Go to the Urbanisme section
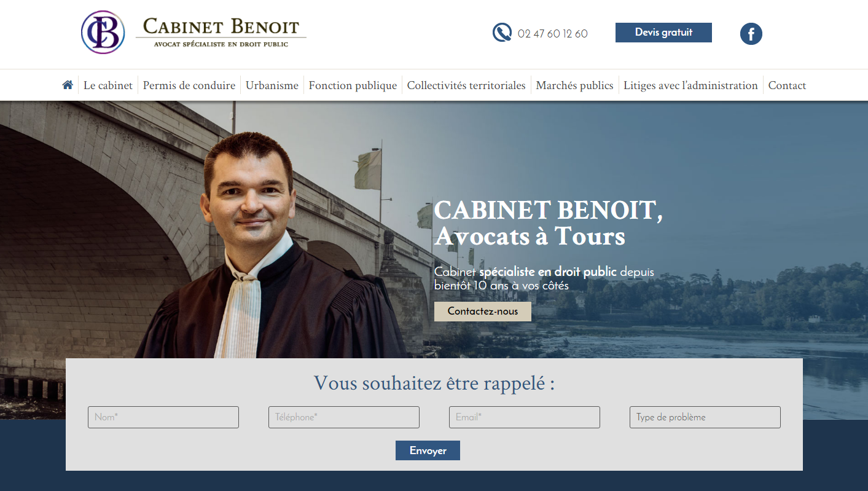The height and width of the screenshot is (491, 868). point(272,85)
